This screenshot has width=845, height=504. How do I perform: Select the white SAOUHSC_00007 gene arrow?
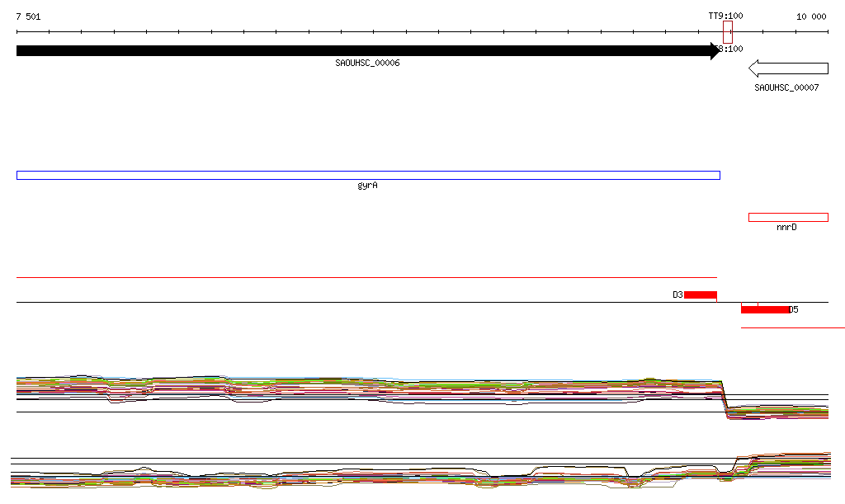792,68
